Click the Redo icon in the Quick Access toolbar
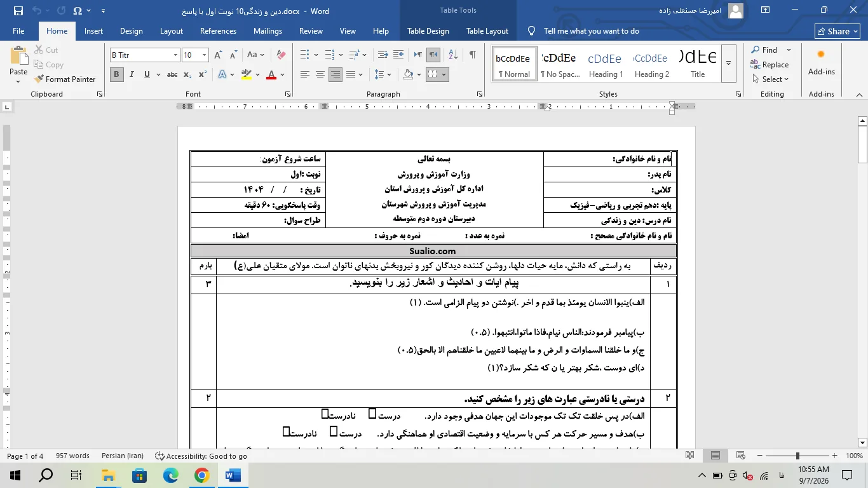This screenshot has height=488, width=868. point(61,11)
